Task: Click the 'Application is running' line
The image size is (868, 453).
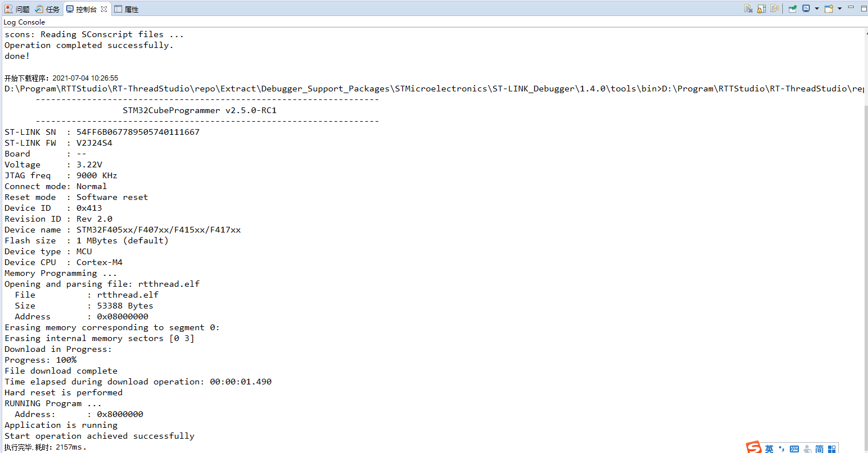Action: [61, 425]
